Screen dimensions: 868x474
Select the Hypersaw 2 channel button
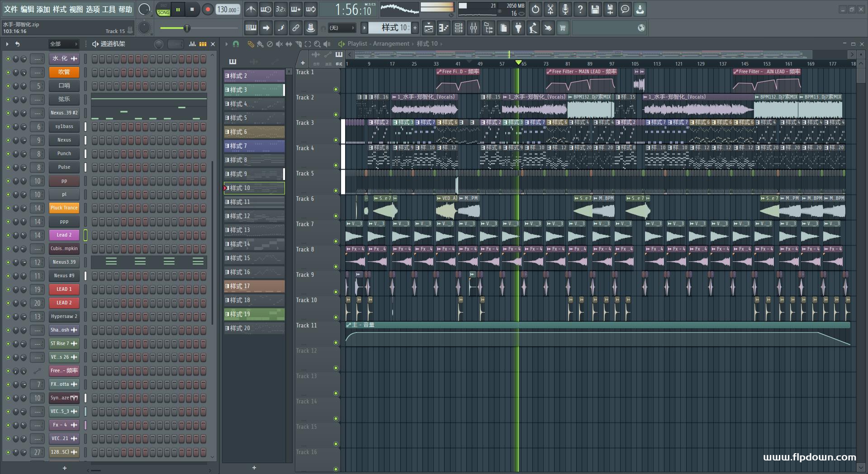coord(64,317)
